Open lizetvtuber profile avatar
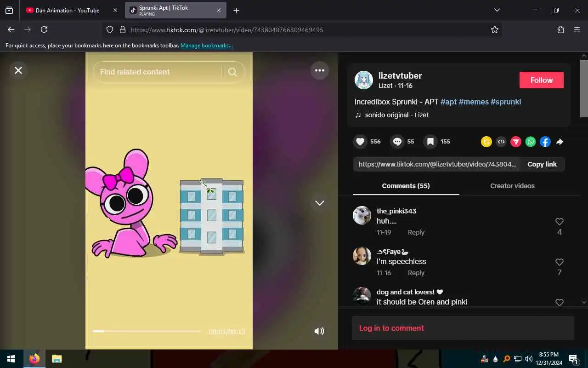The width and height of the screenshot is (588, 368). (364, 80)
